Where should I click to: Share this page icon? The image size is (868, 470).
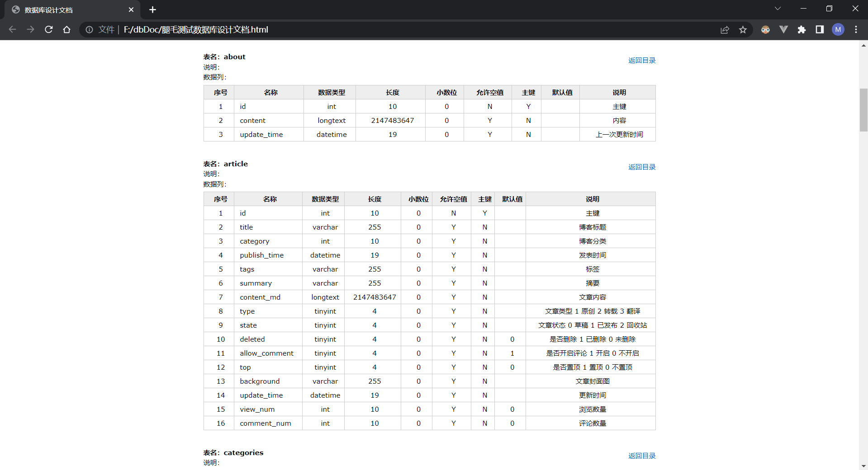click(x=725, y=29)
